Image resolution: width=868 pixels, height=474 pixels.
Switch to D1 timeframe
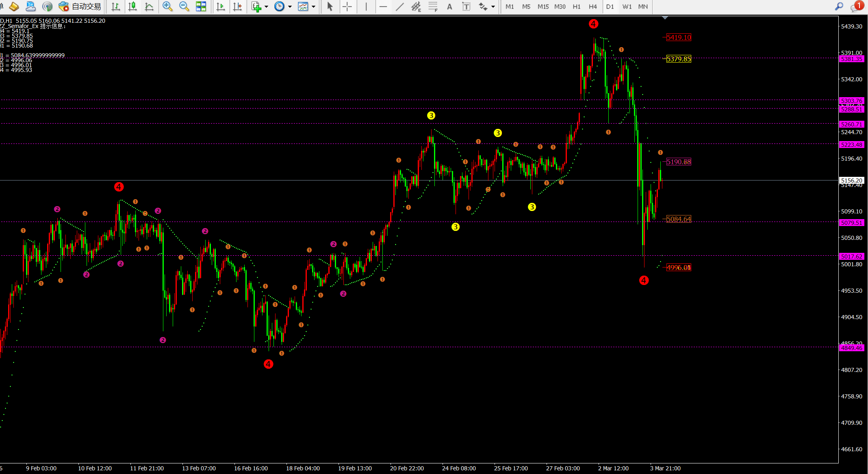(x=610, y=7)
